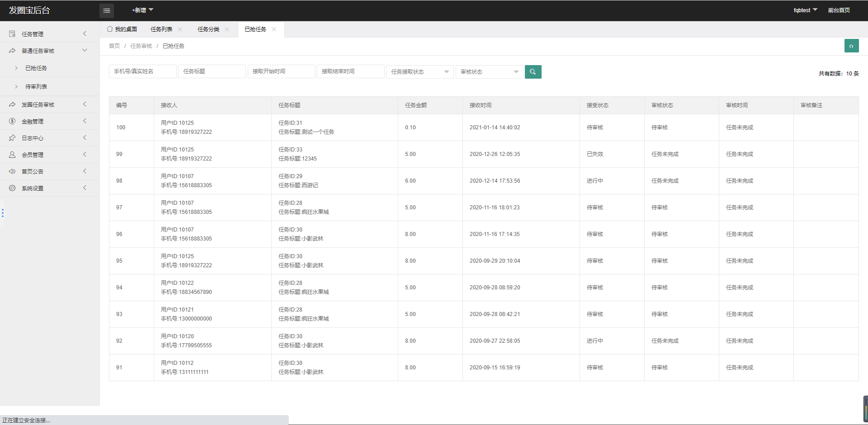Open the 审核状态 dropdown
The image size is (868, 425).
490,72
